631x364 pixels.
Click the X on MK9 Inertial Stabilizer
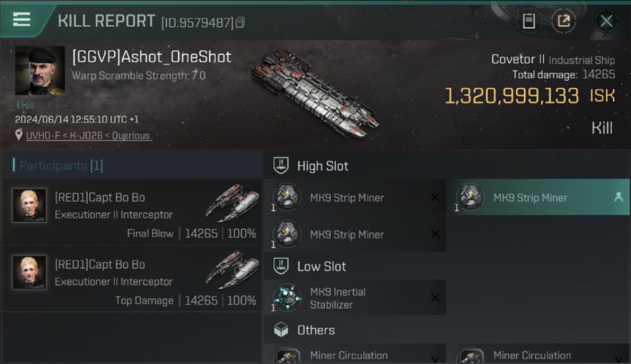pos(435,298)
